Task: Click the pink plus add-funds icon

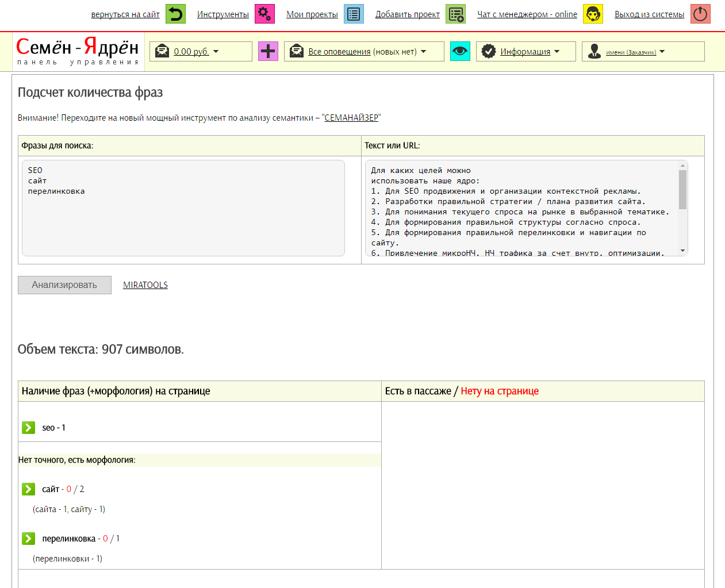Action: (x=268, y=51)
